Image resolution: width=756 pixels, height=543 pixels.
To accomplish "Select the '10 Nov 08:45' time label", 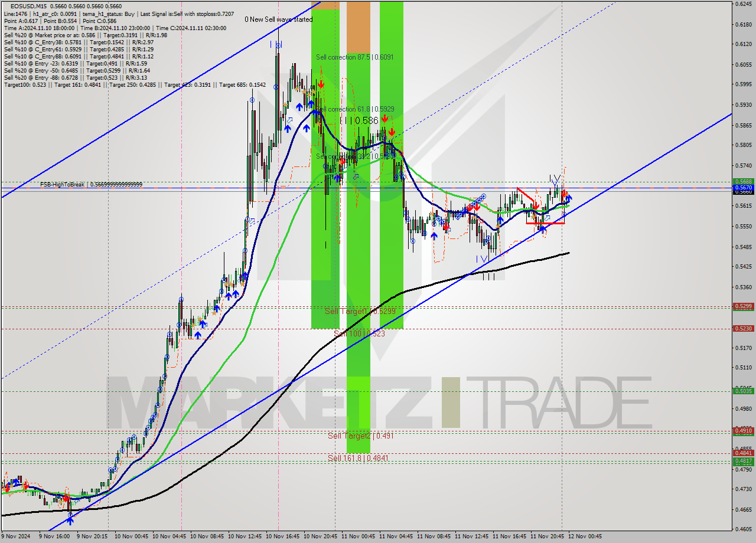I will pyautogui.click(x=207, y=537).
